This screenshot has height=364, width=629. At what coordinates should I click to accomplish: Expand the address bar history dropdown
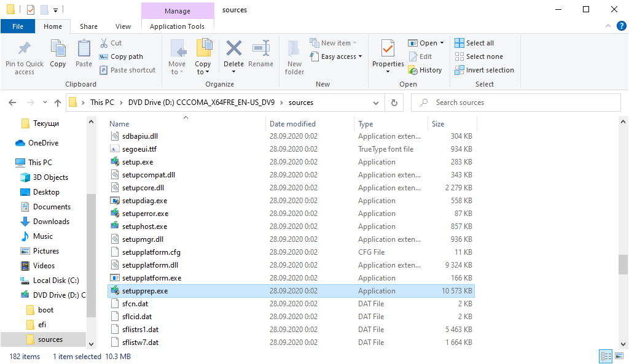pos(376,103)
